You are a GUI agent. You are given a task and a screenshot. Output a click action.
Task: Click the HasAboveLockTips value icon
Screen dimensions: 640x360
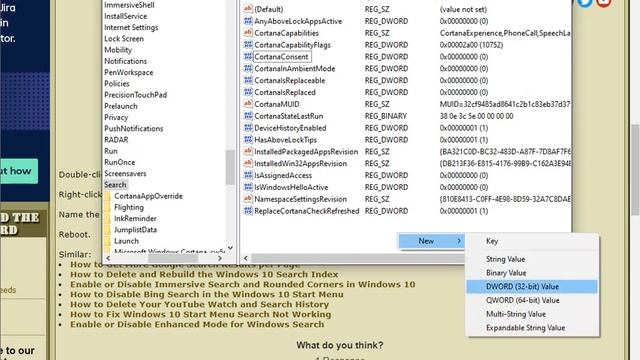pyautogui.click(x=248, y=140)
